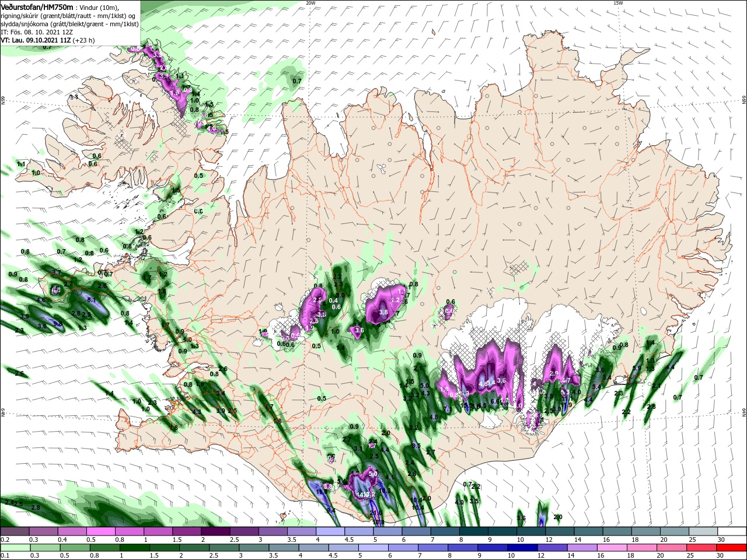Click the valid time 'VT: Lau. 09.10.2021 11Z'

click(x=36, y=40)
